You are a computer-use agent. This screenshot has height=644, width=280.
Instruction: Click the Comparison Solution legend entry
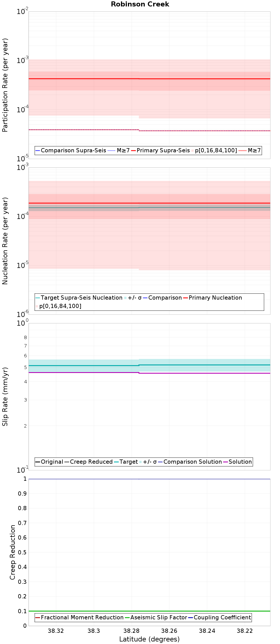click(190, 462)
